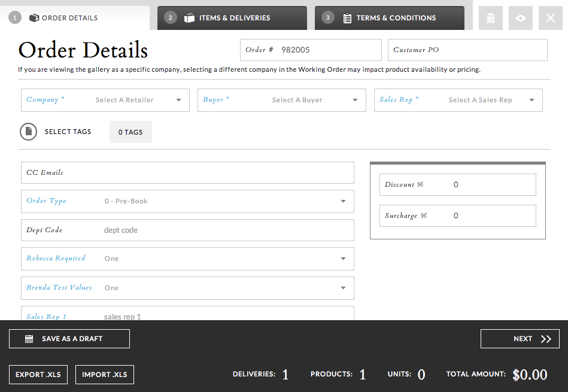Toggle the eye preview icon
Image resolution: width=568 pixels, height=392 pixels.
pyautogui.click(x=521, y=18)
